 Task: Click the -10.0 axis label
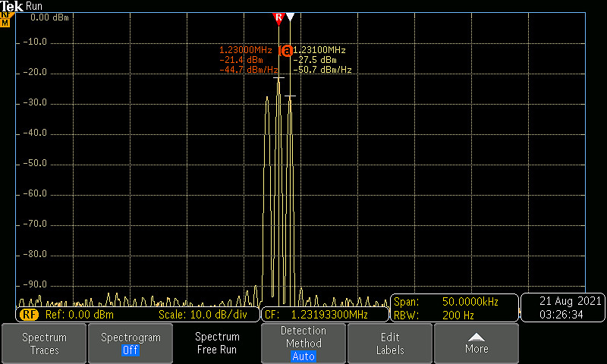[35, 42]
